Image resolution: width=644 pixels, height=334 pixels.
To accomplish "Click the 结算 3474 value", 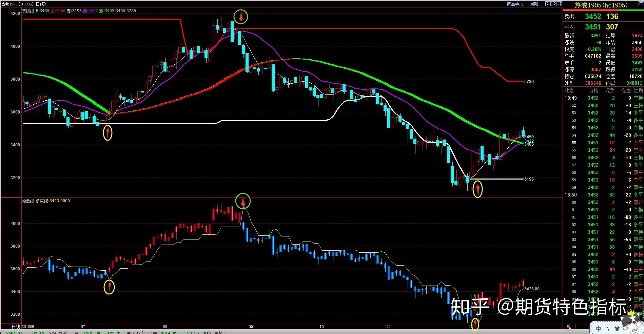I will tap(637, 36).
